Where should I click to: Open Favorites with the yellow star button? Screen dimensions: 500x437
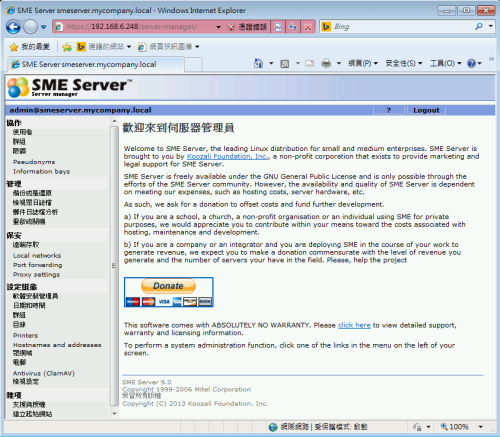click(x=29, y=47)
